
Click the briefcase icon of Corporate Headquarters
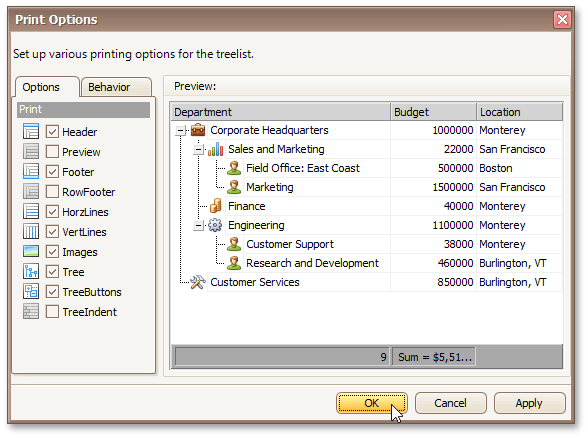198,130
